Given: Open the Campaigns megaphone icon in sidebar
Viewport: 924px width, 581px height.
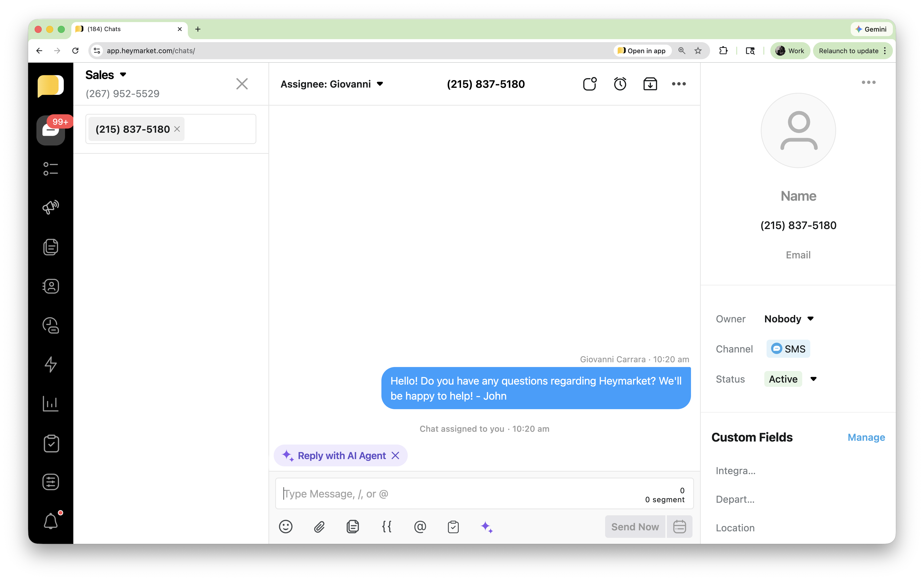Looking at the screenshot, I should click(x=51, y=207).
